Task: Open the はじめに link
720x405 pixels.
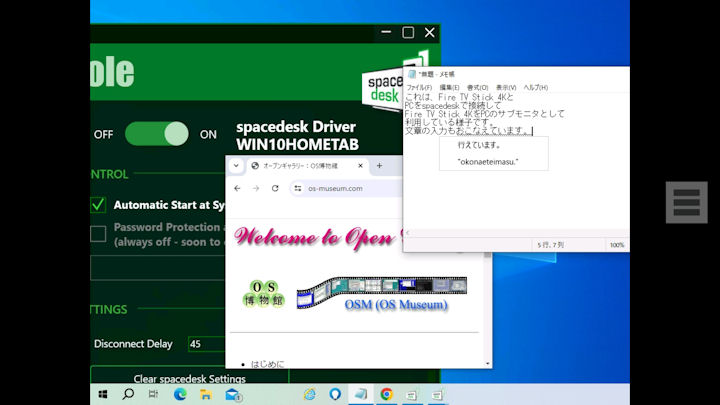Action: 268,364
